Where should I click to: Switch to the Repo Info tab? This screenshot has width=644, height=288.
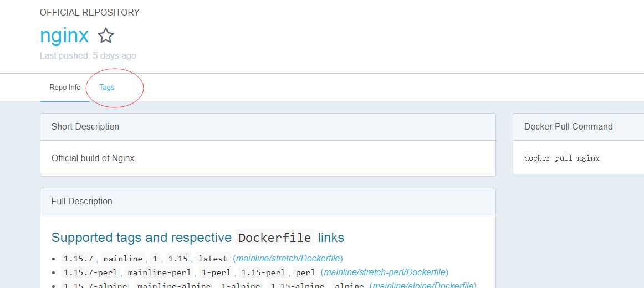(x=65, y=88)
